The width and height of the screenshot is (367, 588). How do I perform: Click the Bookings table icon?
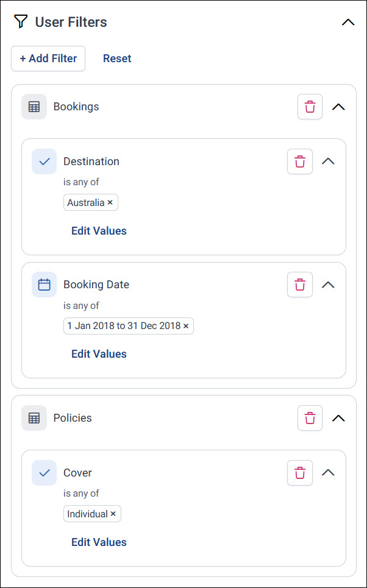coord(34,107)
